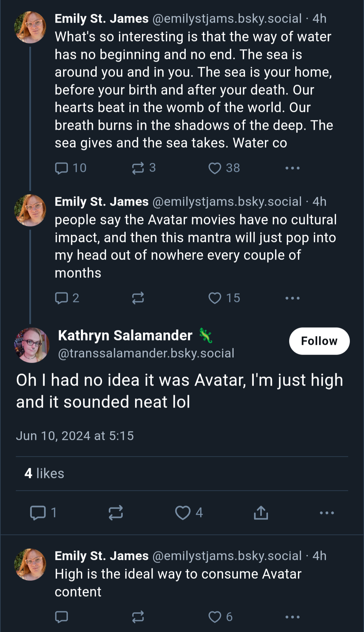This screenshot has height=632, width=364.
Task: Follow Kathryn Salamander
Action: (x=319, y=341)
